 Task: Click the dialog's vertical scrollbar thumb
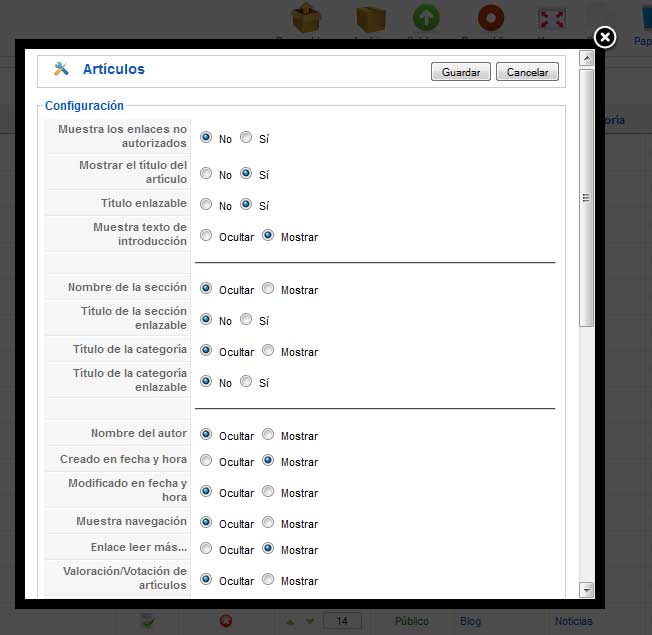click(x=586, y=198)
